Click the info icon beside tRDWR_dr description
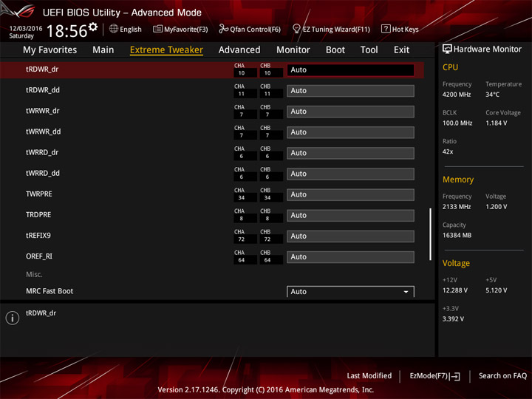Screen dimensions: 532x399 13,318
